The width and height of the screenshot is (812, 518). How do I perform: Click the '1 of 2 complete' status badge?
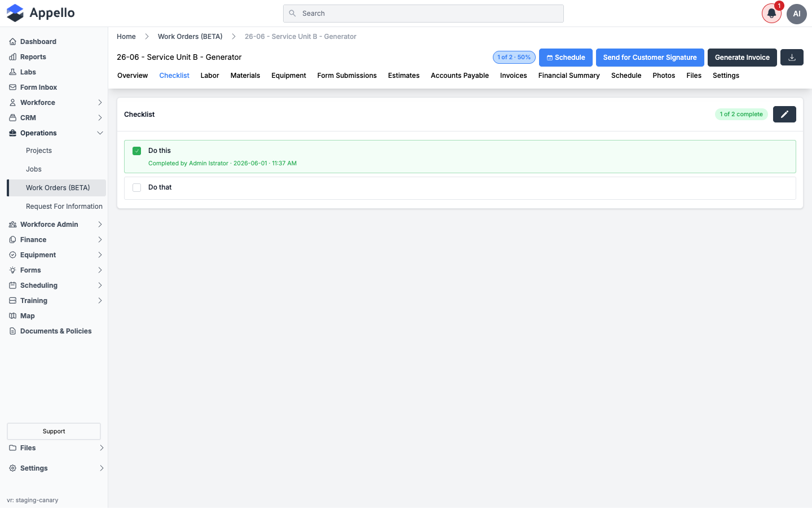741,114
